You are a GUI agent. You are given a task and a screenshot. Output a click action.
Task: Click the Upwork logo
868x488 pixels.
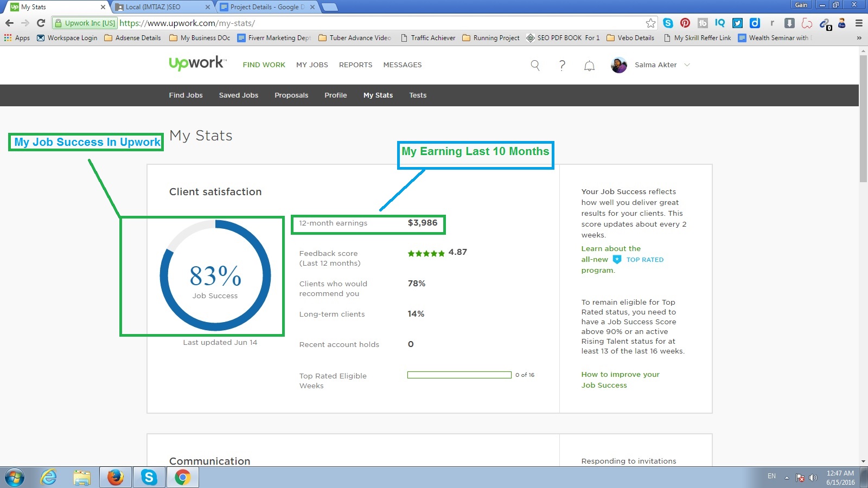(197, 63)
